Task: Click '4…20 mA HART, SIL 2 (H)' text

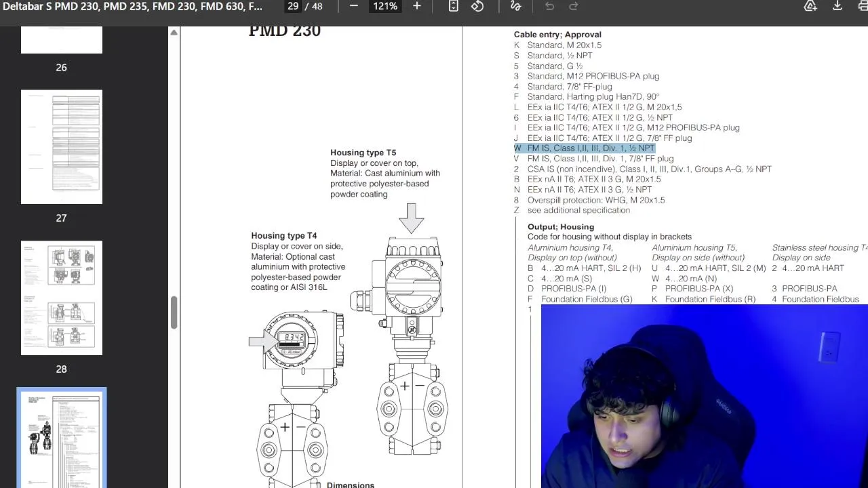Action: 591,268
